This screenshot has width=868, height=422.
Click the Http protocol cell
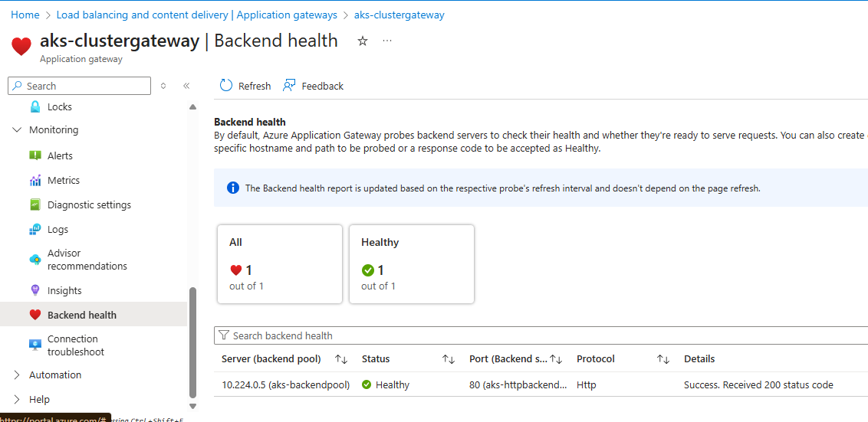pyautogui.click(x=587, y=385)
